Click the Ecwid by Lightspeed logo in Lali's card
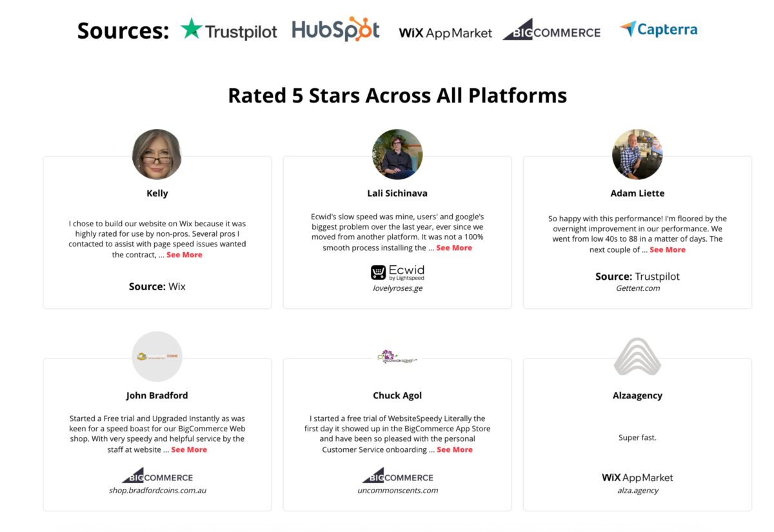This screenshot has width=774, height=532. [397, 272]
